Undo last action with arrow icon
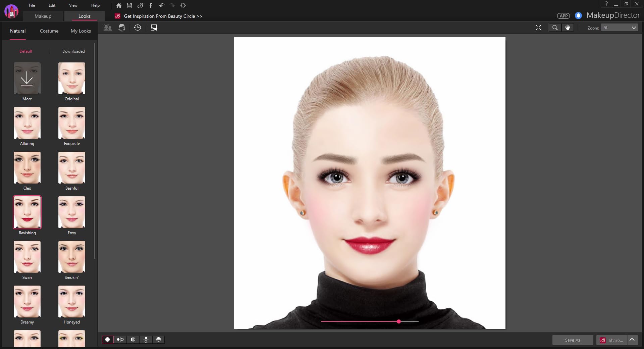The height and width of the screenshot is (349, 644). [x=161, y=5]
